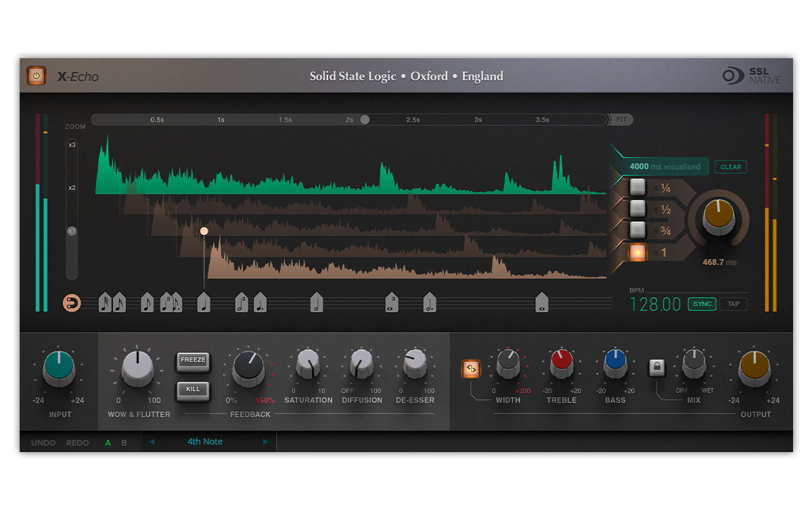Screen dimensions: 812x513
Task: Switch to the A preset slot
Action: click(108, 443)
